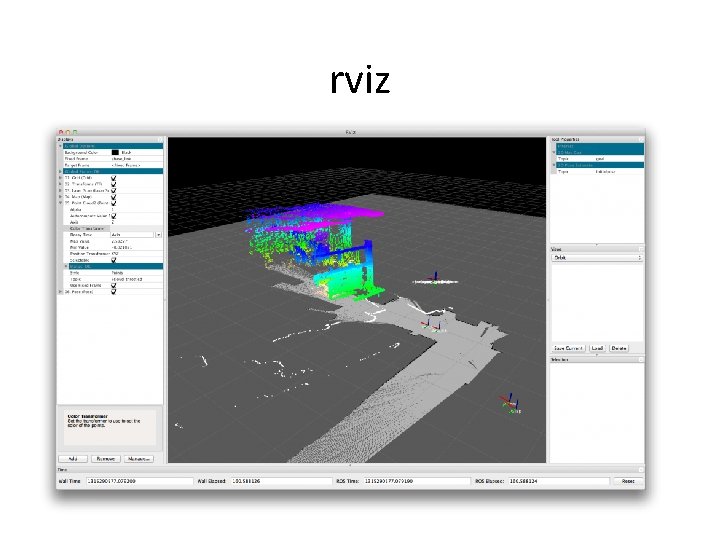720x540 pixels.
Task: Toggle the 04. Map display checkbox
Action: click(113, 197)
